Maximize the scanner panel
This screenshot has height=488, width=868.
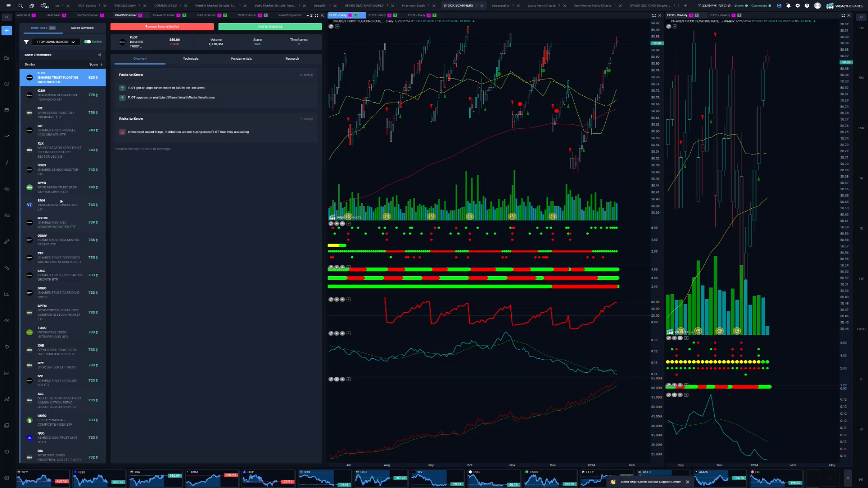pyautogui.click(x=316, y=15)
